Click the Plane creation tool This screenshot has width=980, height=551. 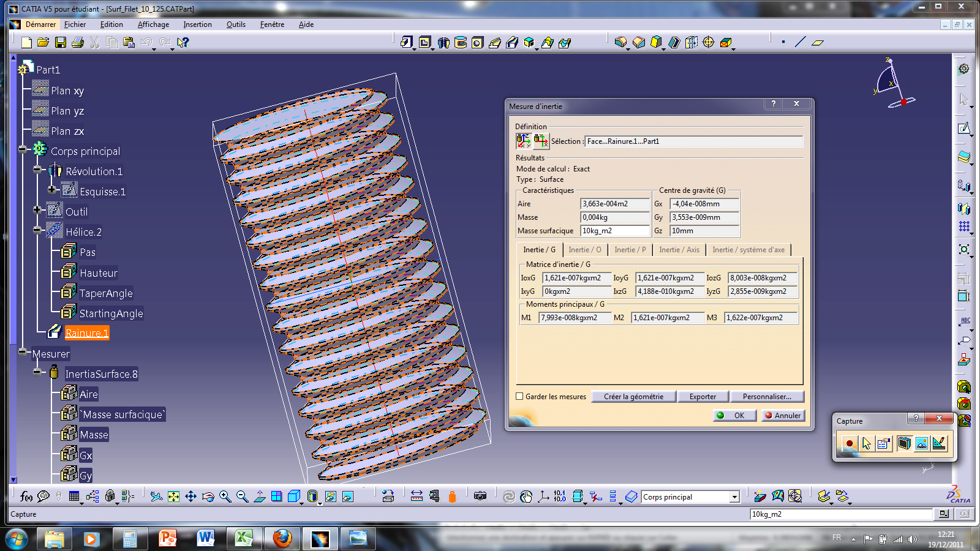pos(818,42)
